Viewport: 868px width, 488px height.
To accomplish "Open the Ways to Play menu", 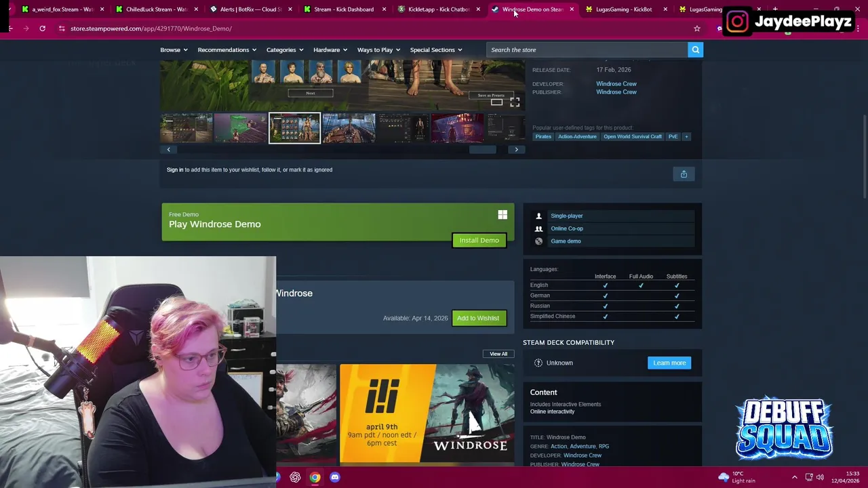I will [378, 49].
